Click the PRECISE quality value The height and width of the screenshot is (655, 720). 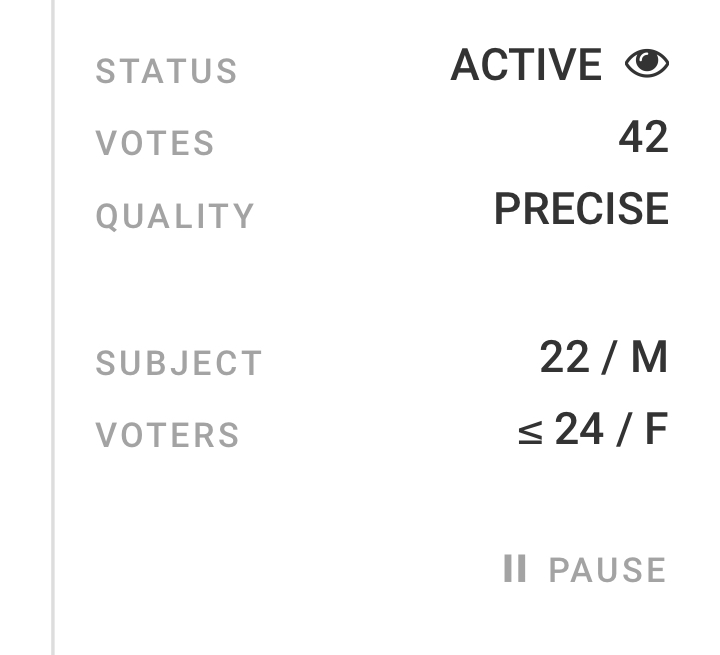point(581,210)
